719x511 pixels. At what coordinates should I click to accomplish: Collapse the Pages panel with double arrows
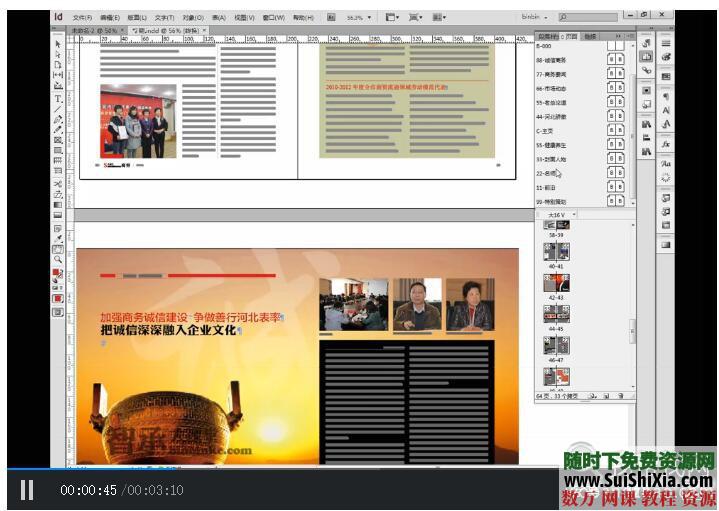pos(618,35)
